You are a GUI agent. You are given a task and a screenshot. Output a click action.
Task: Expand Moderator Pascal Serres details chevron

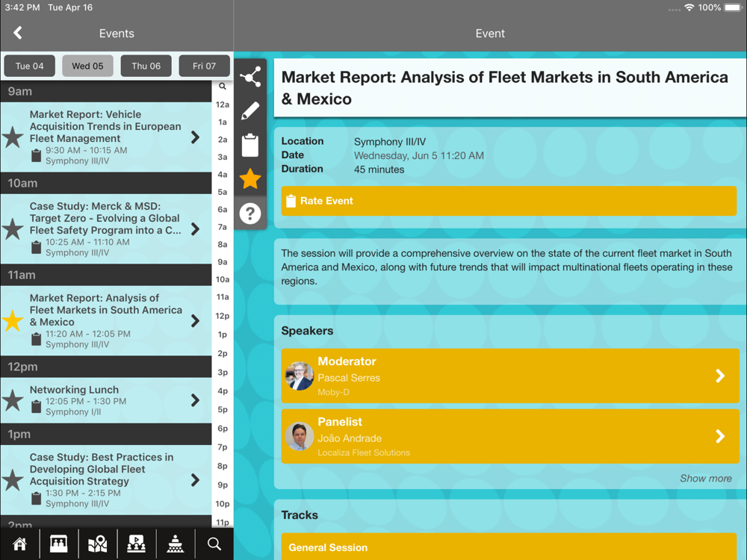tap(719, 376)
